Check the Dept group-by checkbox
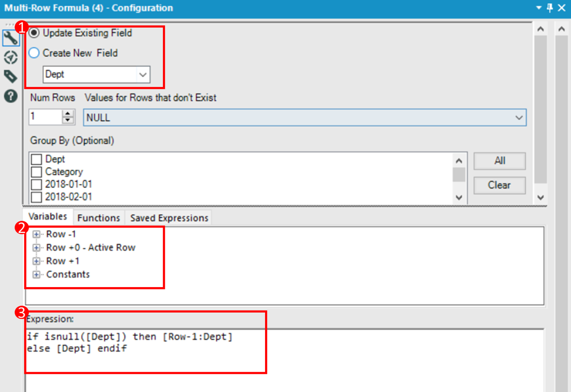 pyautogui.click(x=36, y=159)
